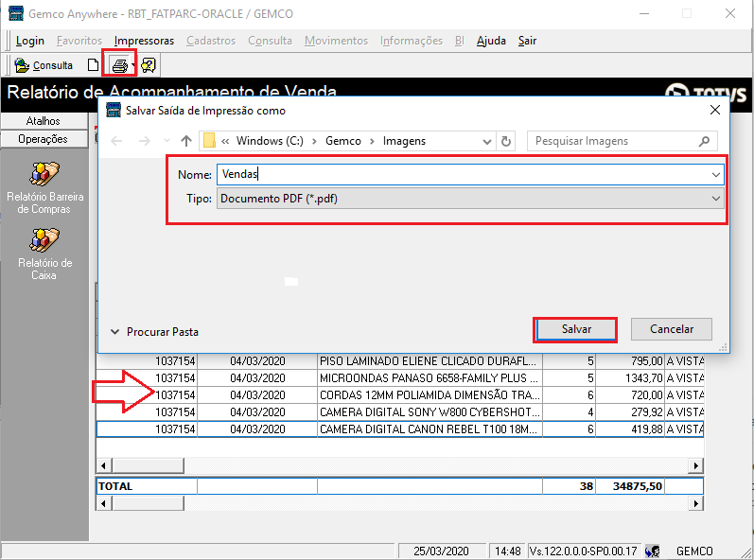Click the status bar date 25/03/2020
This screenshot has width=754, height=560.
[x=441, y=551]
